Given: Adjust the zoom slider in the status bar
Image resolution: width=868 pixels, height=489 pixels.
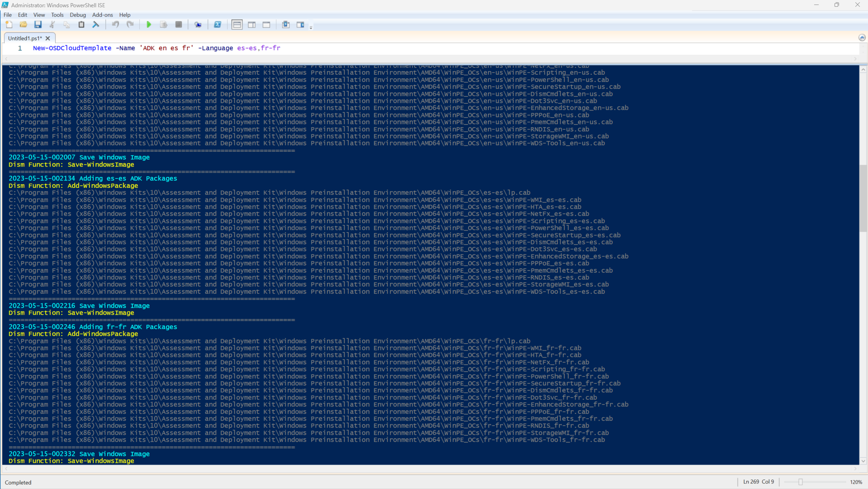Looking at the screenshot, I should (800, 482).
